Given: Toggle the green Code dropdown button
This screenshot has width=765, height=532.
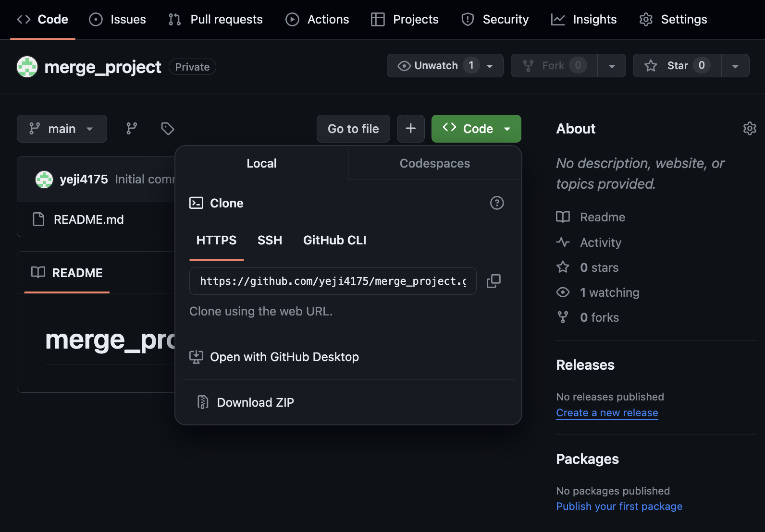Looking at the screenshot, I should point(476,129).
